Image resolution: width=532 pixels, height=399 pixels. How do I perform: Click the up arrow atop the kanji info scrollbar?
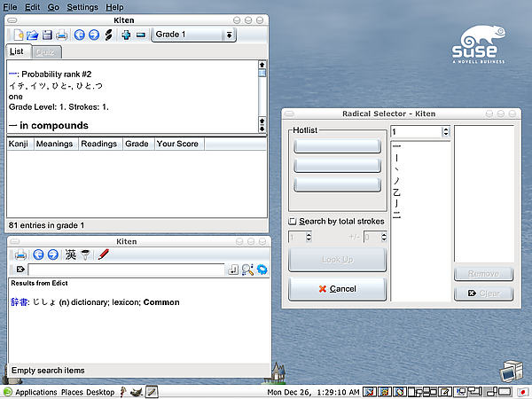[x=262, y=65]
